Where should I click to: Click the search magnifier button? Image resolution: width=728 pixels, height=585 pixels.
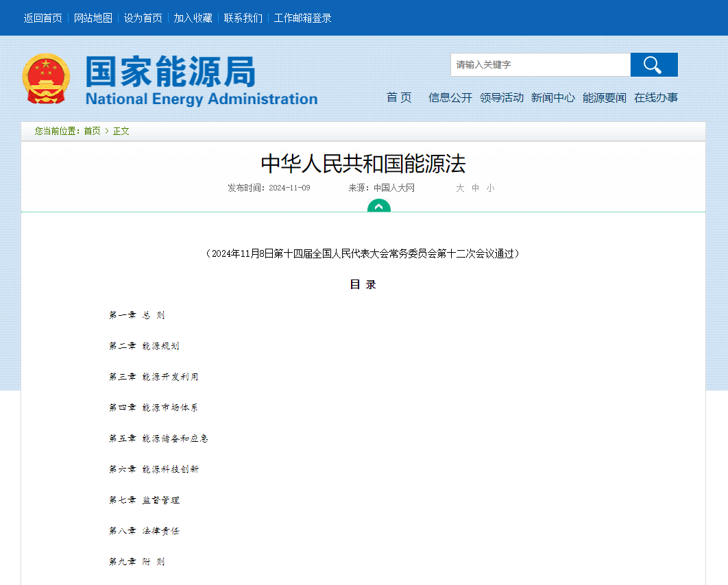[654, 65]
